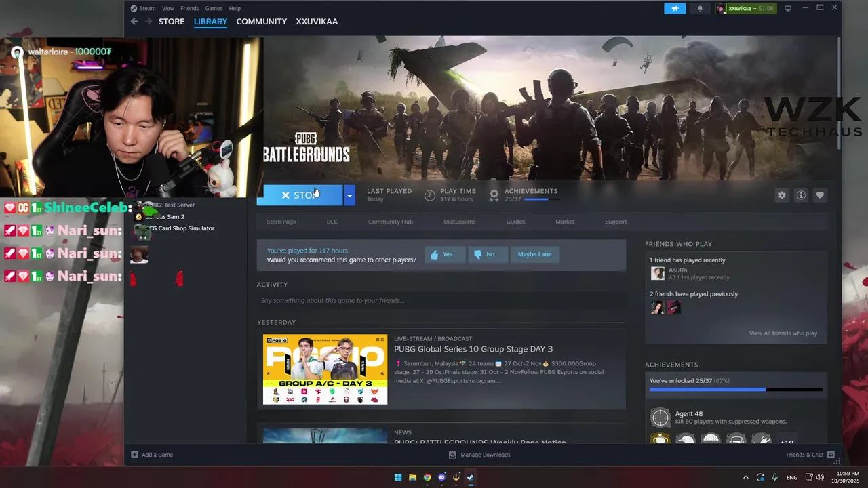This screenshot has height=488, width=868.
Task: Open Agent 48 achievement icon
Action: pos(660,417)
